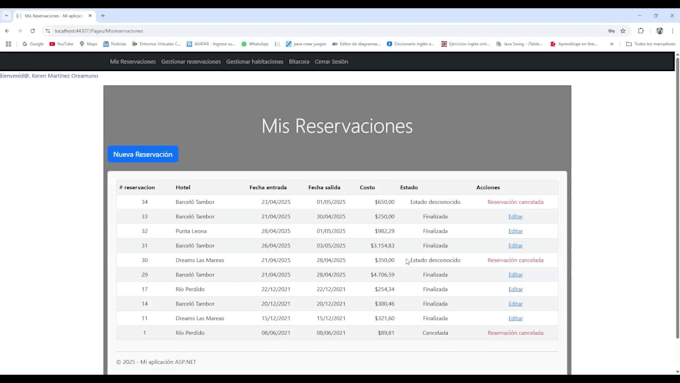The image size is (680, 383).
Task: Click the browser forward arrow
Action: [20, 31]
